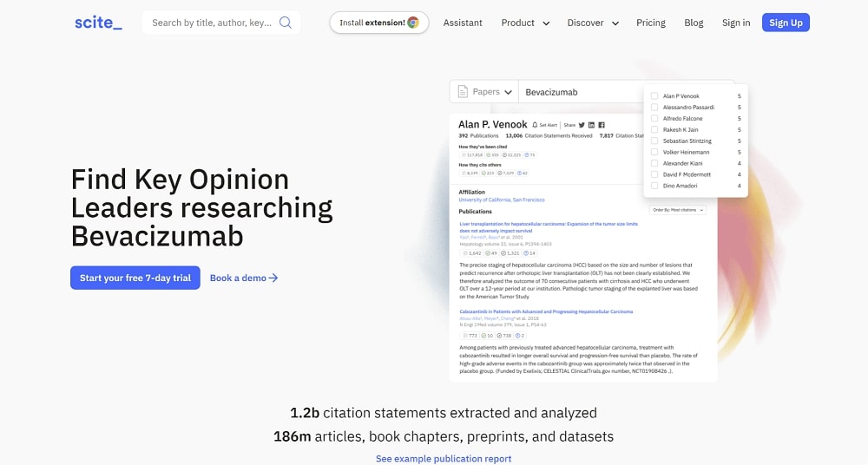868x465 pixels.
Task: Check the Alan P Venook checkbox
Action: 654,95
